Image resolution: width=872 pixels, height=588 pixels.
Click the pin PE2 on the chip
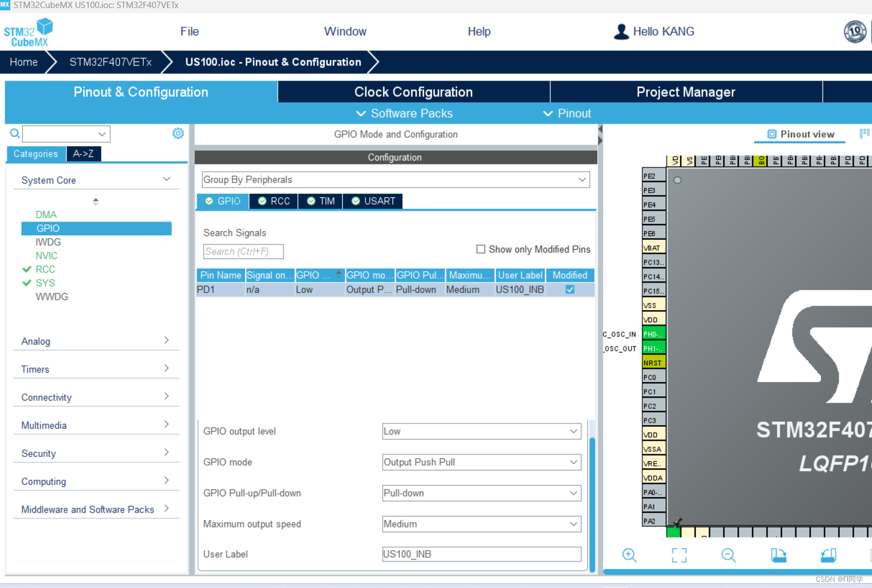pyautogui.click(x=654, y=176)
